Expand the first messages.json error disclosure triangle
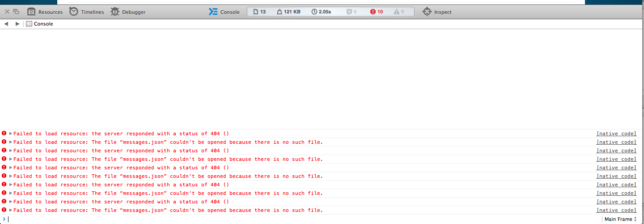The width and height of the screenshot is (644, 224). (x=11, y=142)
